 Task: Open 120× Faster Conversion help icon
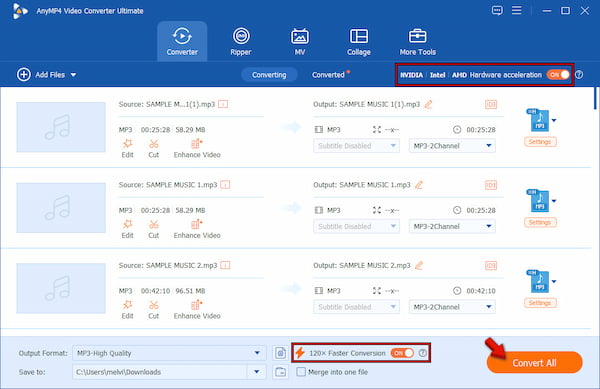[422, 353]
